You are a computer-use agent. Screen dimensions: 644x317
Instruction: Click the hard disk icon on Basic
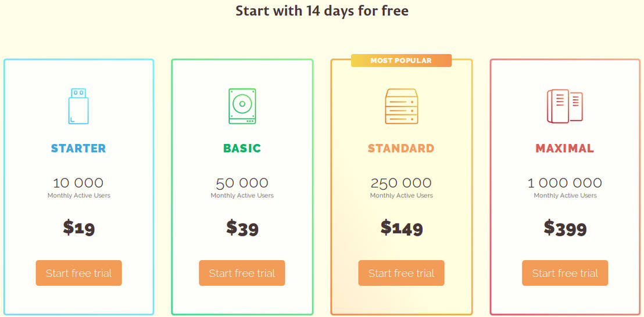[x=242, y=106]
